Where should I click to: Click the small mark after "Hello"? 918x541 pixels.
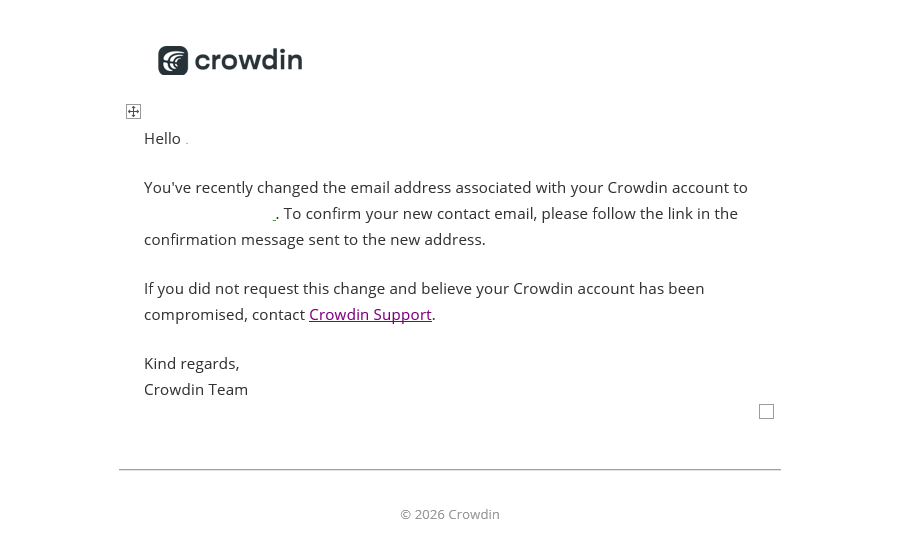[187, 142]
